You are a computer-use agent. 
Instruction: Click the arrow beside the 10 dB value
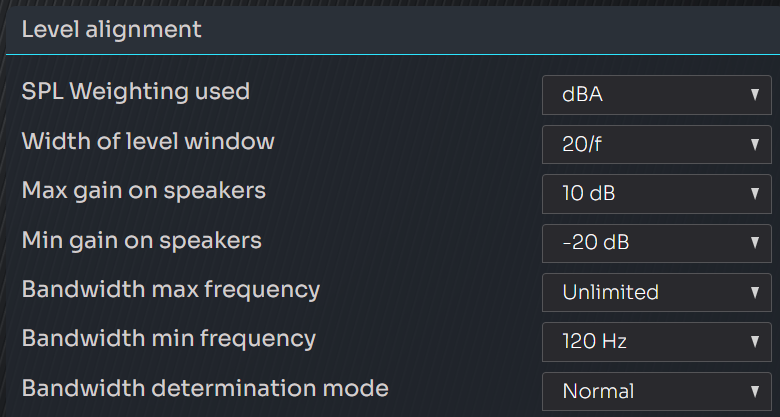[x=754, y=193]
